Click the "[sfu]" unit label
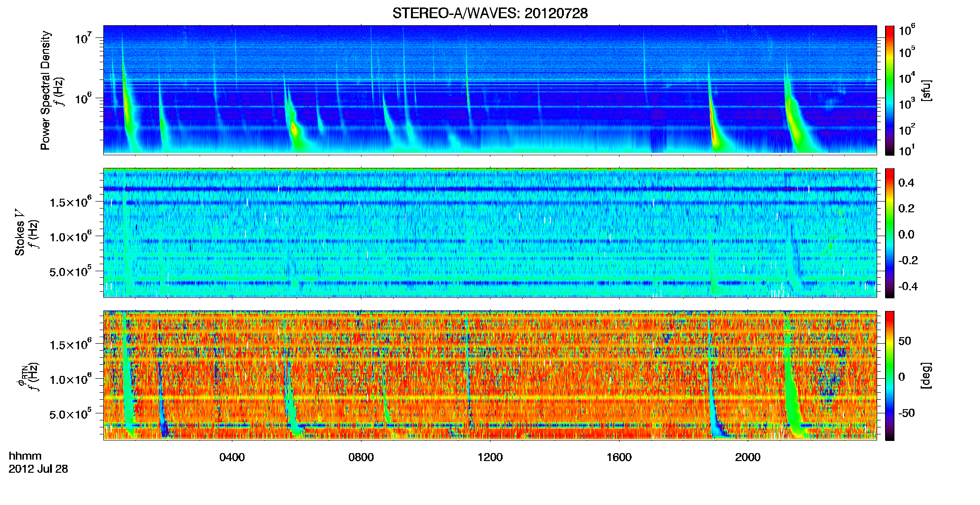Image resolution: width=980 pixels, height=505 pixels. click(926, 90)
